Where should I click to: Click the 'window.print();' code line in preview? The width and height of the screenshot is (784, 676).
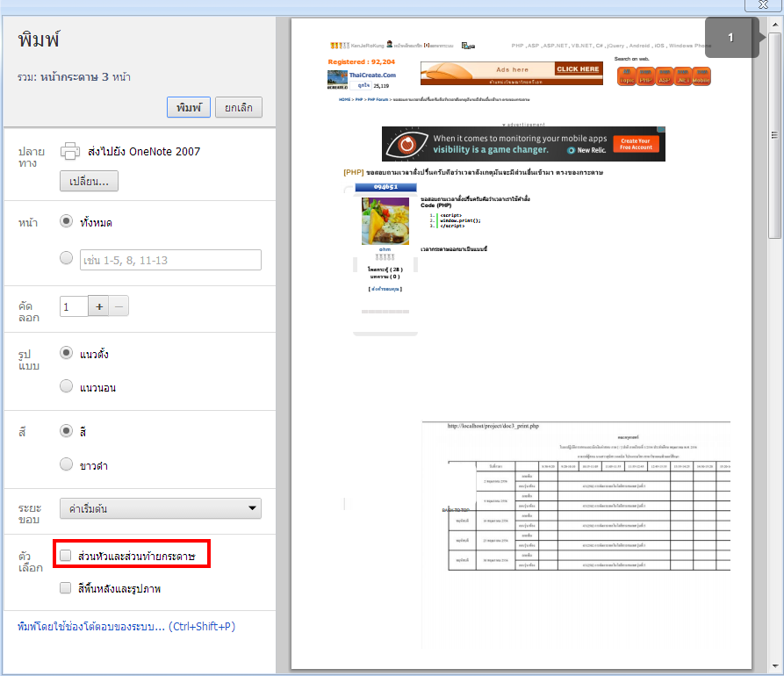(x=461, y=220)
